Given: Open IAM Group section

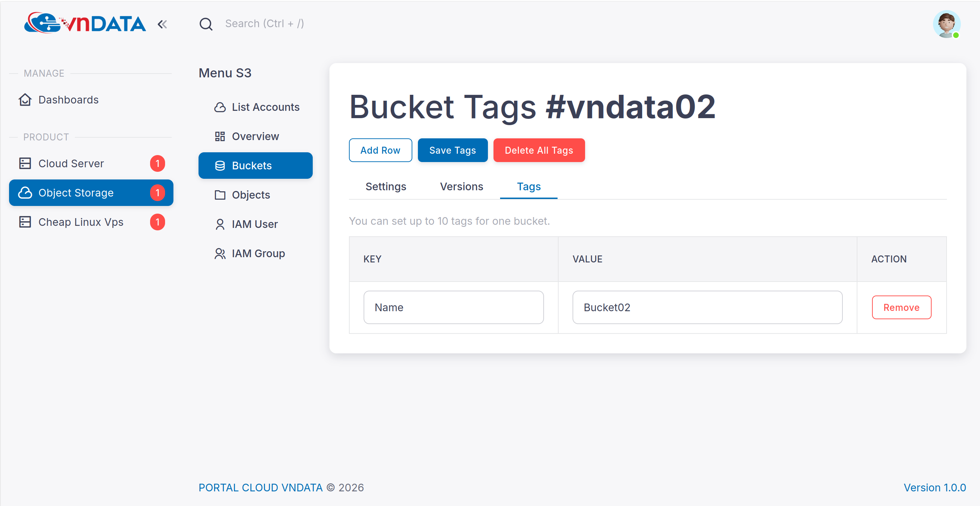Looking at the screenshot, I should click(x=258, y=254).
